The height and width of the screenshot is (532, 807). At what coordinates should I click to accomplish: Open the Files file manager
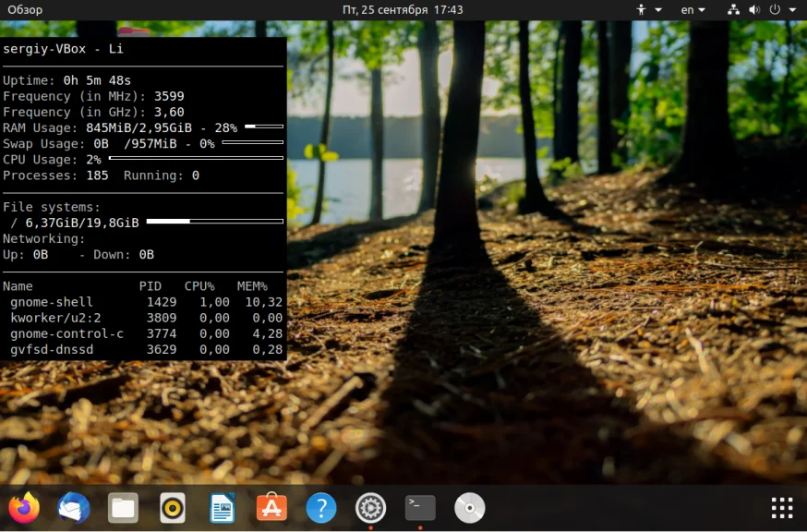(x=123, y=507)
